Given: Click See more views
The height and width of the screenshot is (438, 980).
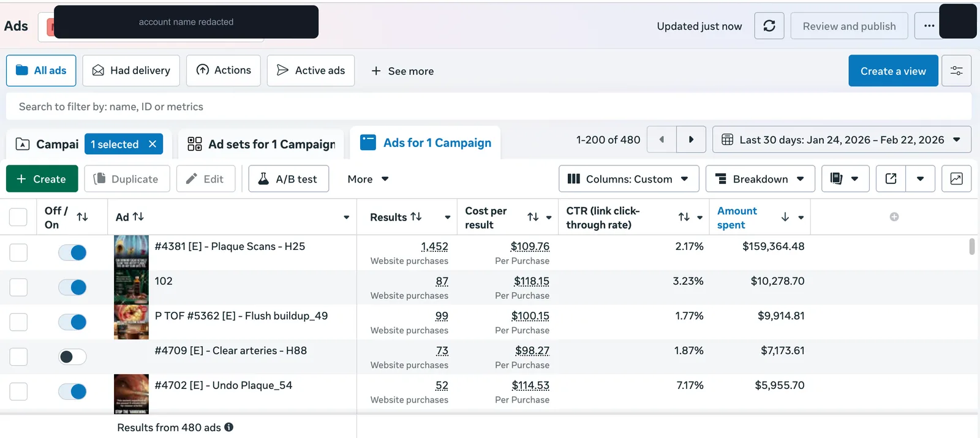Looking at the screenshot, I should [402, 71].
